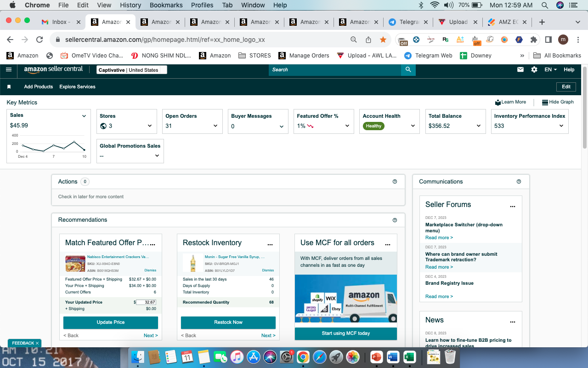Switch to the Telegram tab
The height and width of the screenshot is (368, 588).
tap(407, 22)
